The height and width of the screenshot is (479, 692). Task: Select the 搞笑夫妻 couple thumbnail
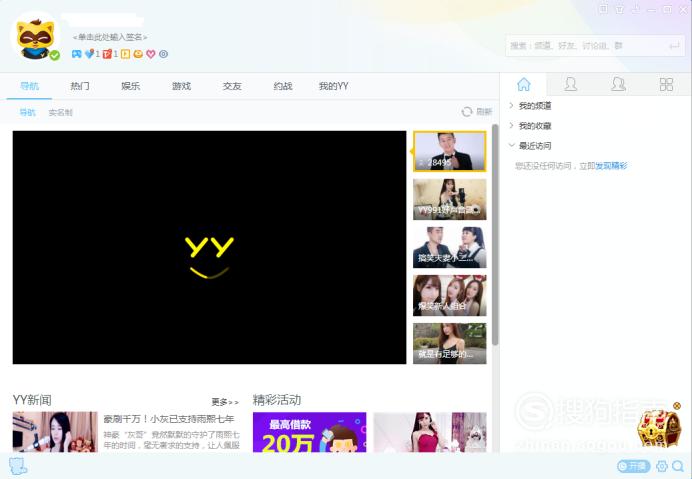tap(450, 247)
